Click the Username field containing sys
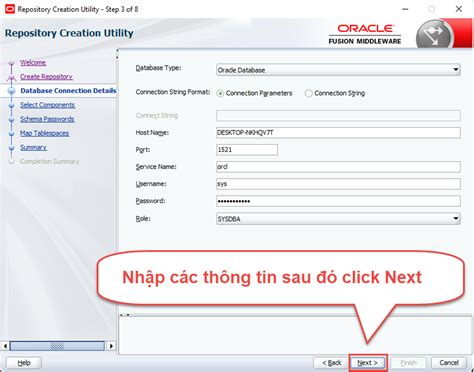The image size is (474, 372). coord(338,184)
